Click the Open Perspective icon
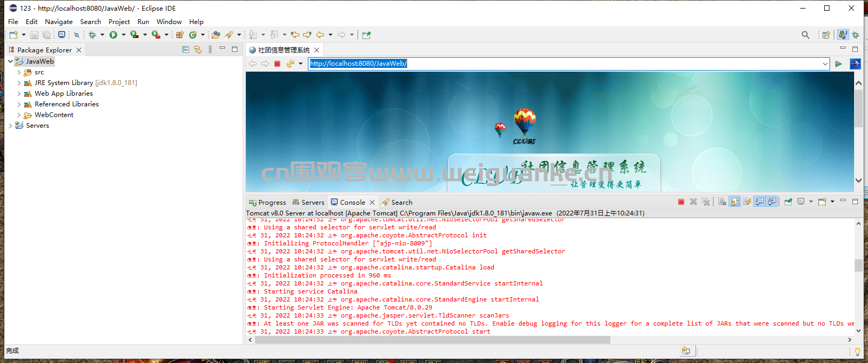The height and width of the screenshot is (363, 868). (826, 35)
